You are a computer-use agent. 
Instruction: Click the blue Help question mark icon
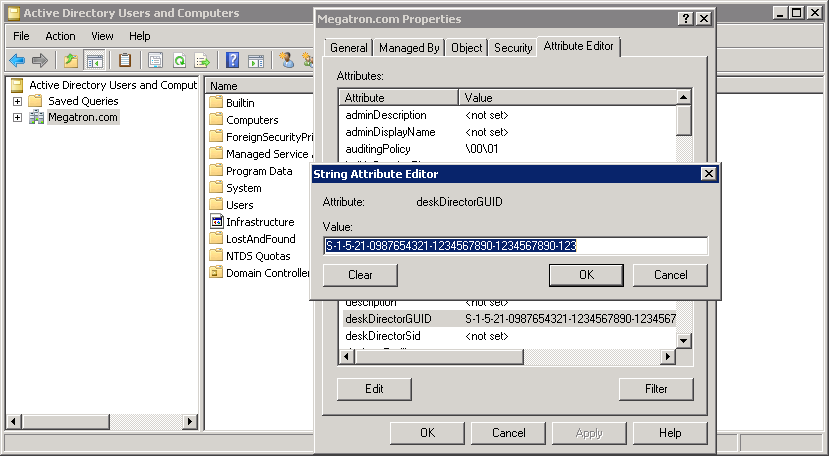[x=232, y=60]
